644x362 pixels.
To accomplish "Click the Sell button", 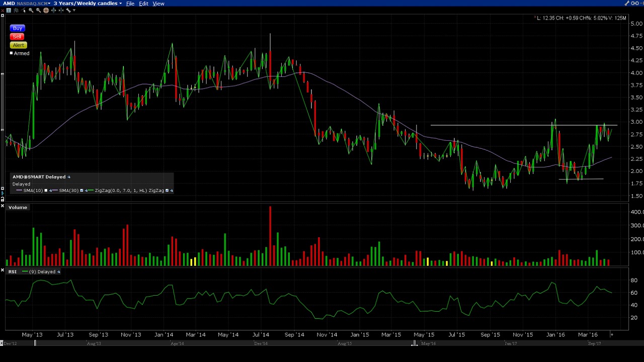I will pos(17,37).
